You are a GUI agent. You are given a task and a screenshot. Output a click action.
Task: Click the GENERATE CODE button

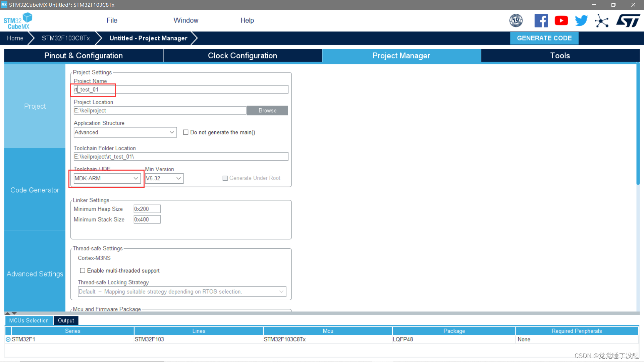pos(544,38)
